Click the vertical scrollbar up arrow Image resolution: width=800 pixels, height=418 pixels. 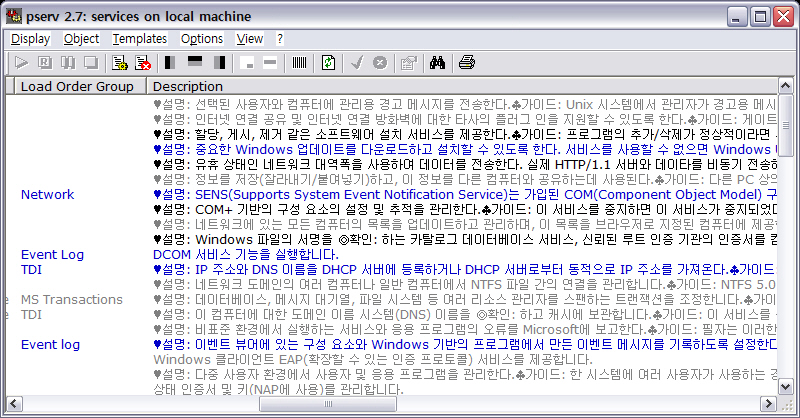(x=785, y=86)
